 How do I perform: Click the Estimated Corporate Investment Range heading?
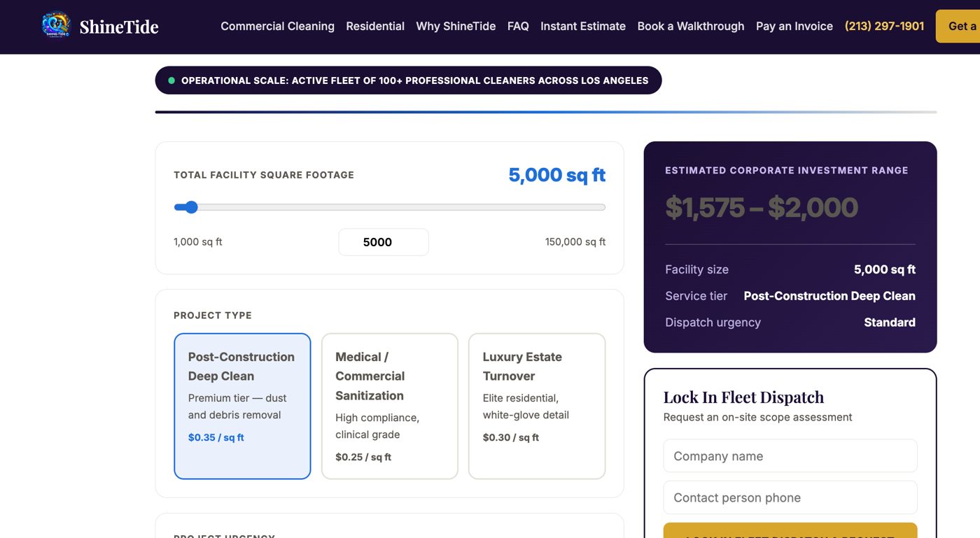point(787,170)
